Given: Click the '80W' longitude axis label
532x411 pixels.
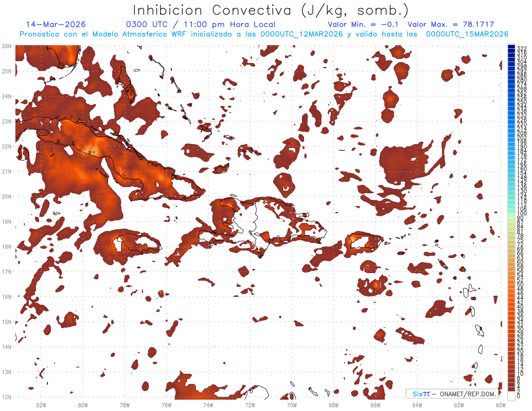Looking at the screenshot, I should (82, 405).
